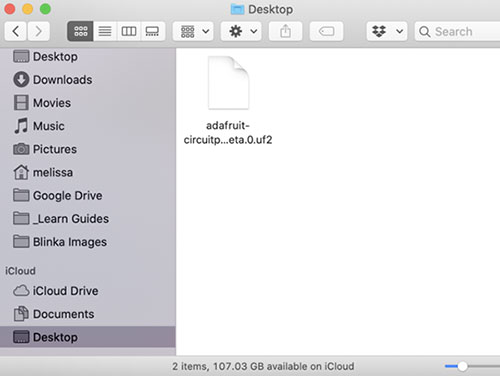The image size is (500, 376).
Task: Open the gear action menu
Action: [x=241, y=31]
